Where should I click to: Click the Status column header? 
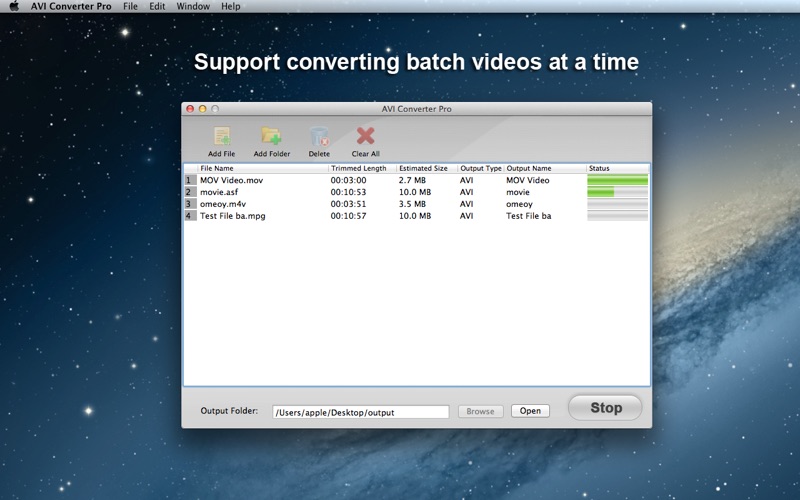(618, 168)
